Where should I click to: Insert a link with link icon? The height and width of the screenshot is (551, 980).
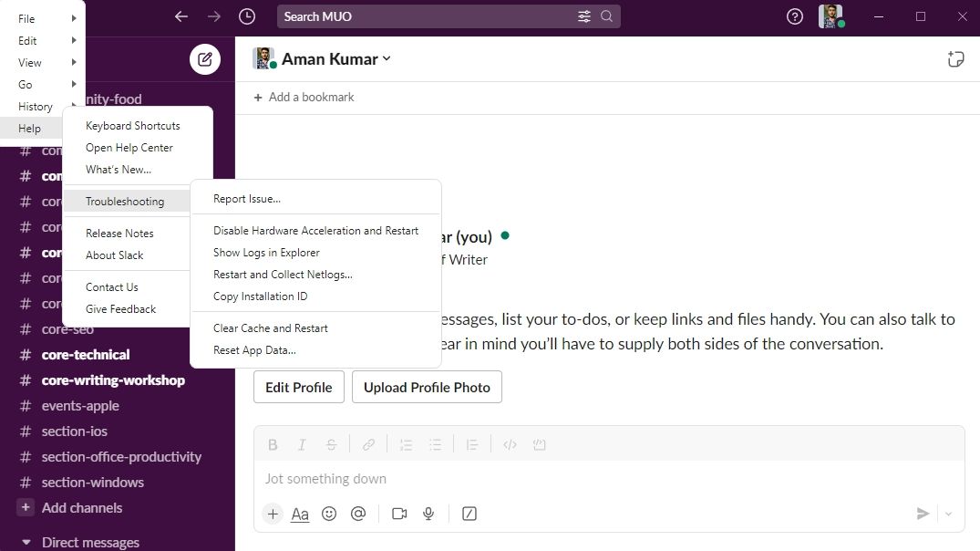point(368,444)
